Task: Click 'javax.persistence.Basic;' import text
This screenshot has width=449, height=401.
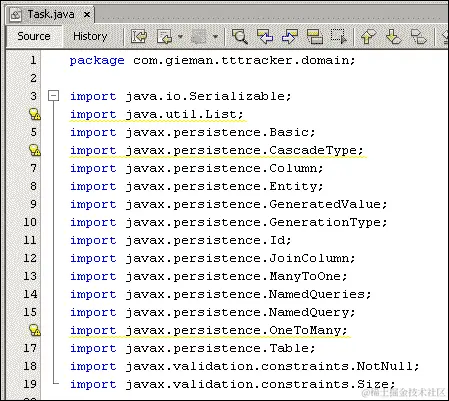Action: click(x=220, y=132)
